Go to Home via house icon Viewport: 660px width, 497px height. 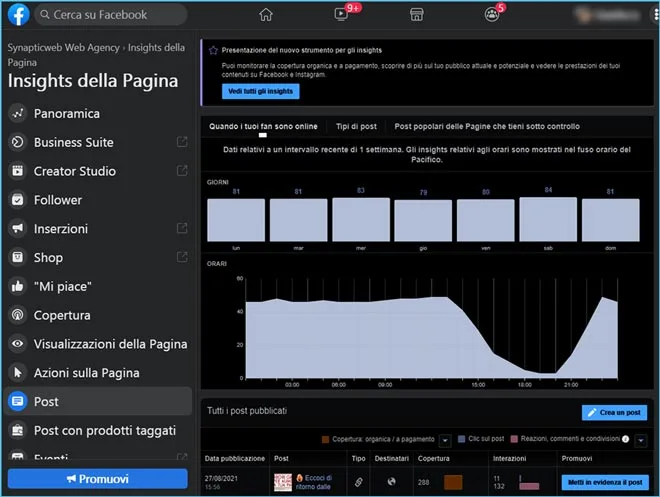[266, 15]
